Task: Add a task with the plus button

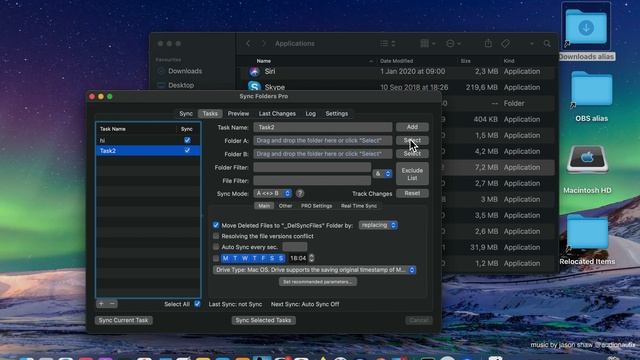Action: click(x=101, y=304)
